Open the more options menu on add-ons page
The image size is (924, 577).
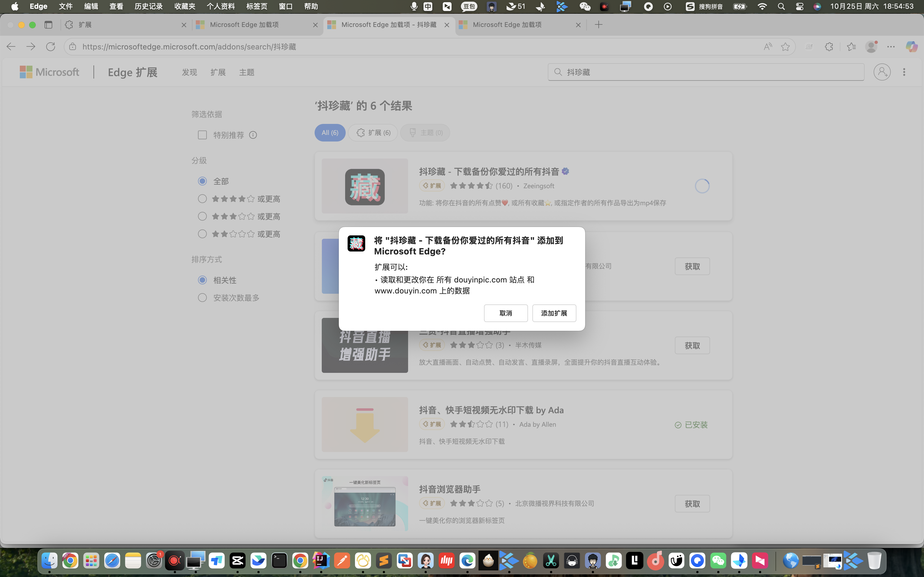pyautogui.click(x=904, y=72)
